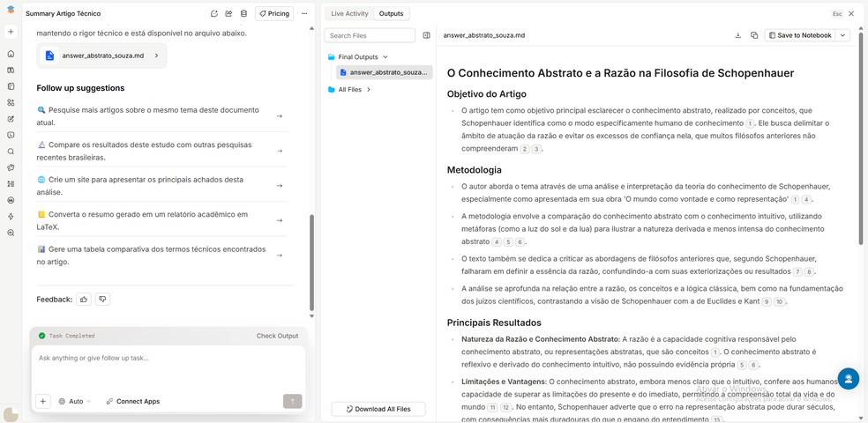Image resolution: width=868 pixels, height=423 pixels.
Task: Click chat scrollbar down arrow
Action: click(x=311, y=316)
